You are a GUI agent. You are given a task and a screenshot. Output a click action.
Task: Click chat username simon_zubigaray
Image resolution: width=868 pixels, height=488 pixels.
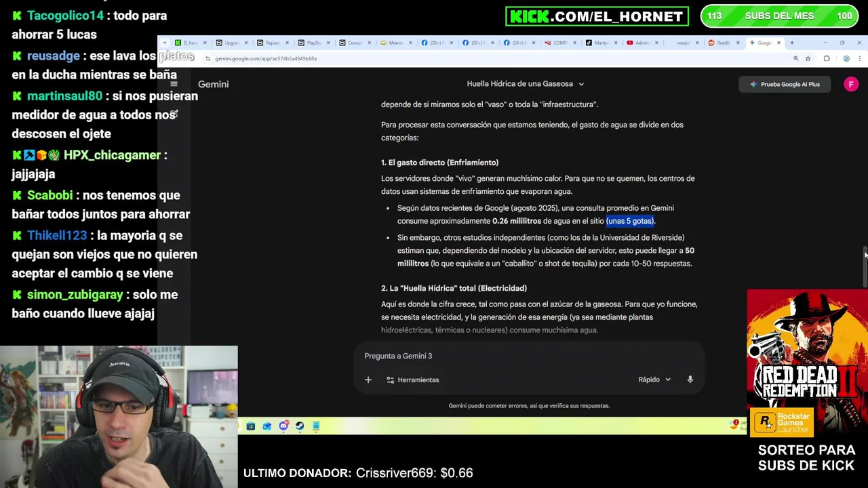[x=75, y=295]
